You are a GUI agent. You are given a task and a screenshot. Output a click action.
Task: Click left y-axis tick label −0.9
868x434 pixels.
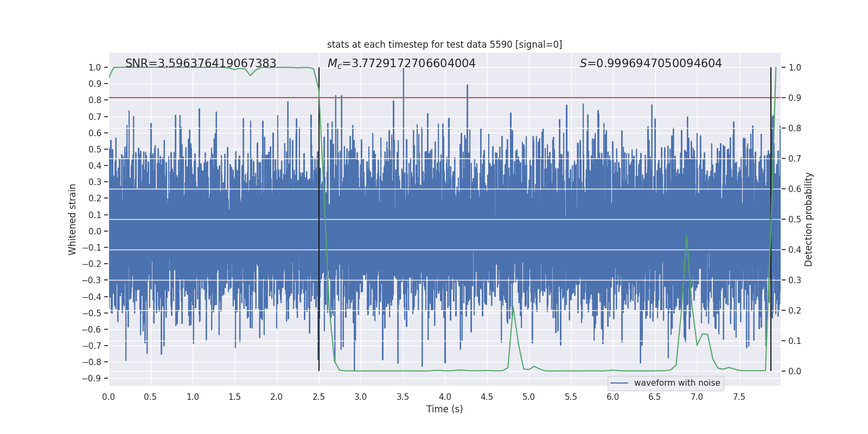(x=92, y=378)
